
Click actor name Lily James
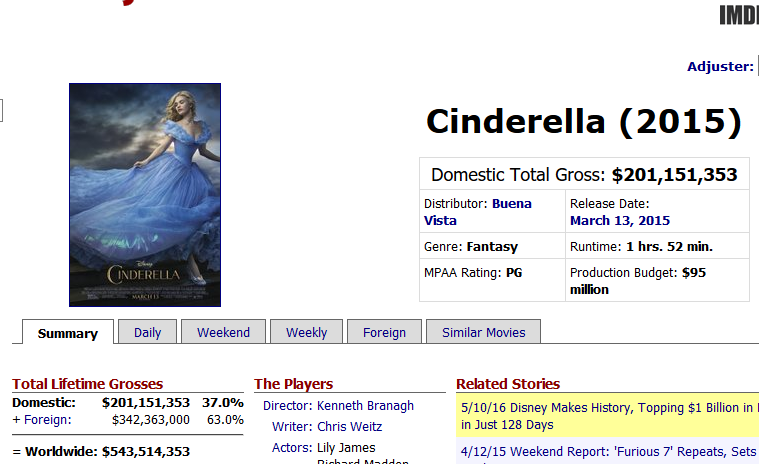(x=346, y=448)
